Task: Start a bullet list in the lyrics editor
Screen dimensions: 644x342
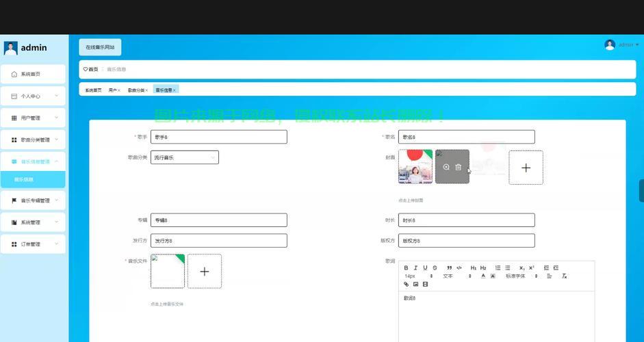Action: (508, 267)
